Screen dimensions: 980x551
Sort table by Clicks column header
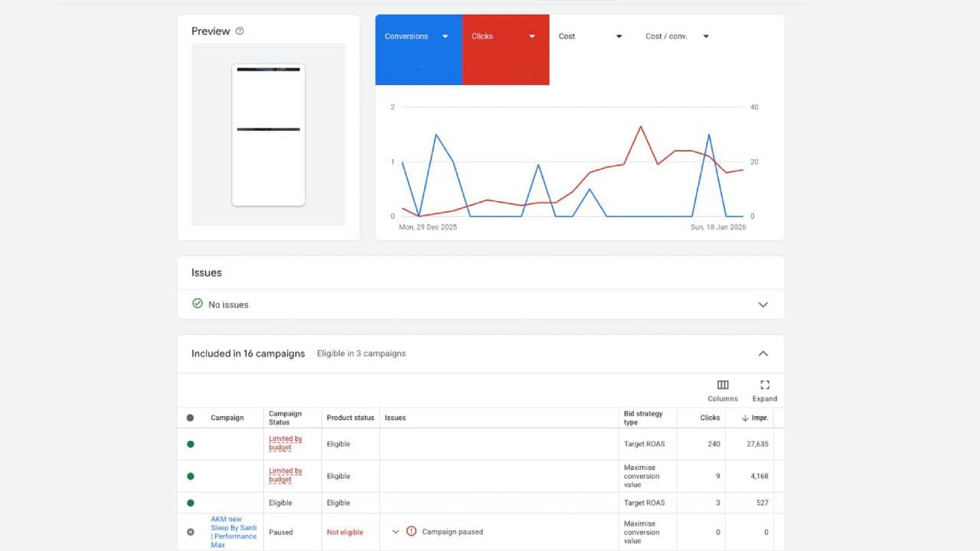(710, 418)
